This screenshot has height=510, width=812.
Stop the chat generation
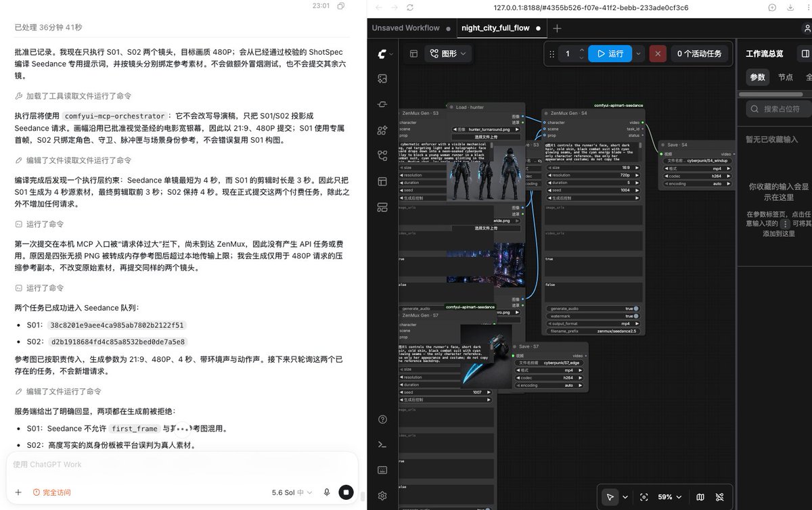tap(346, 492)
